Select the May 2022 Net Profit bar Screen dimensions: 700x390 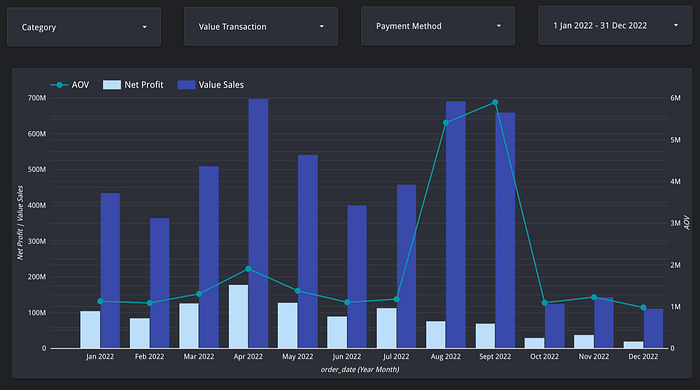(x=288, y=326)
